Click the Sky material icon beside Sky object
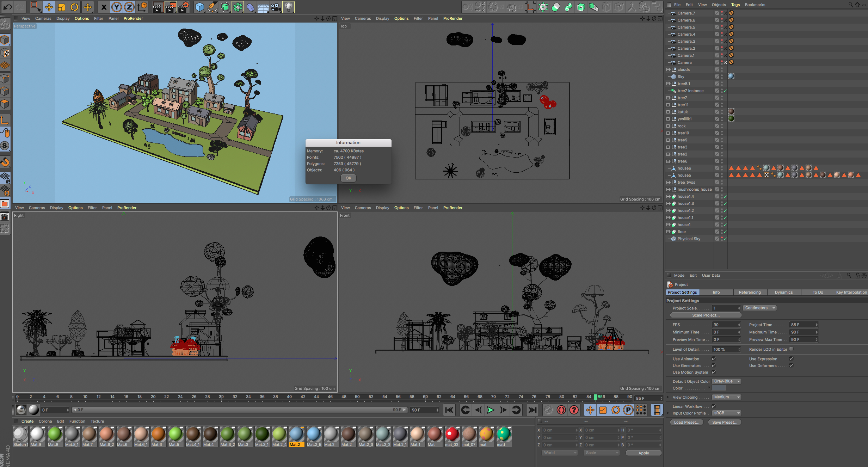The image size is (868, 467). (731, 76)
